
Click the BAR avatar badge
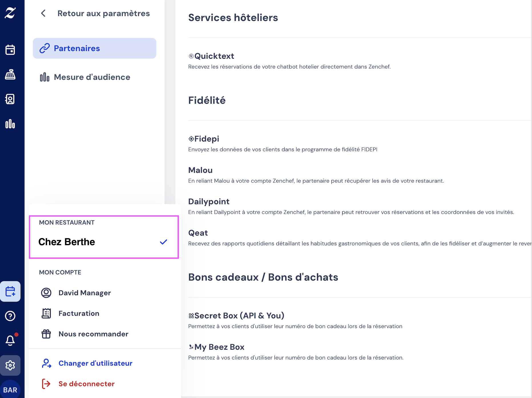tap(10, 390)
